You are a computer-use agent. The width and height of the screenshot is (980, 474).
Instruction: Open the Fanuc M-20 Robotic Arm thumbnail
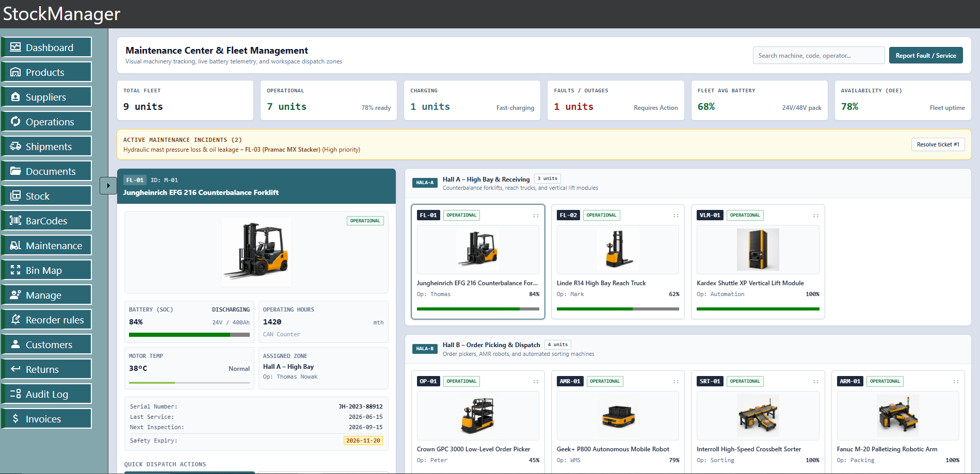898,416
